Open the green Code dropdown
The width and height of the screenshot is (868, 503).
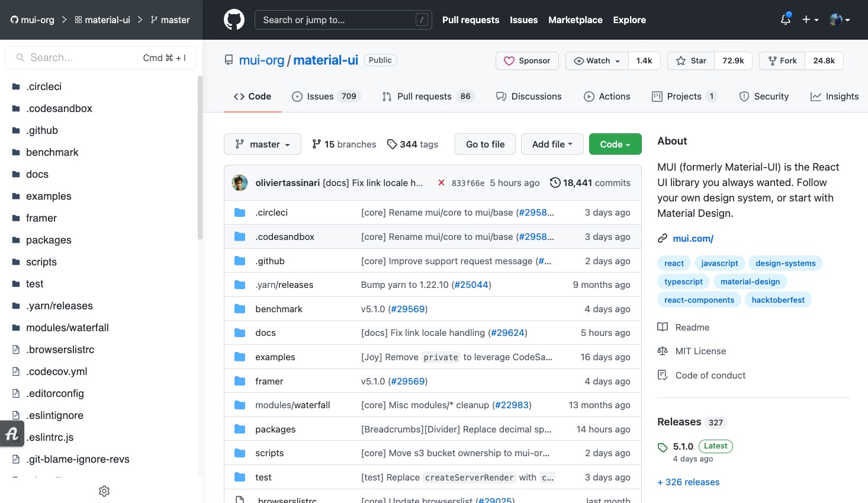coord(615,144)
